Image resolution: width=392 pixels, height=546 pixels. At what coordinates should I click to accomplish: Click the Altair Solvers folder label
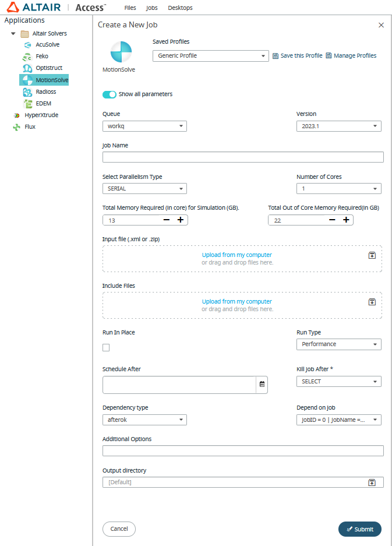50,33
